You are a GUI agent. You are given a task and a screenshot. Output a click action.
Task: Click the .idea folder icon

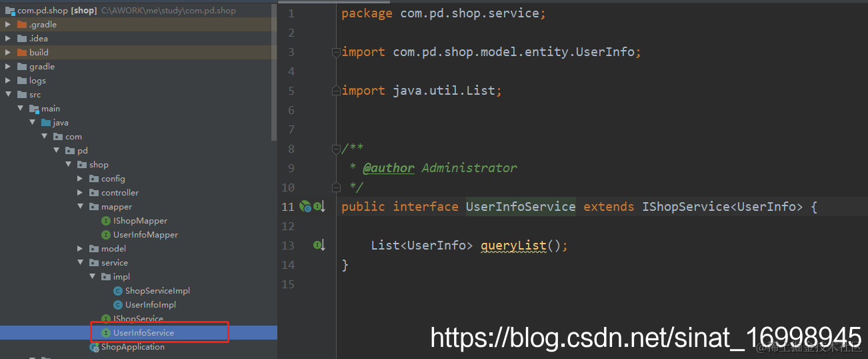pos(22,39)
